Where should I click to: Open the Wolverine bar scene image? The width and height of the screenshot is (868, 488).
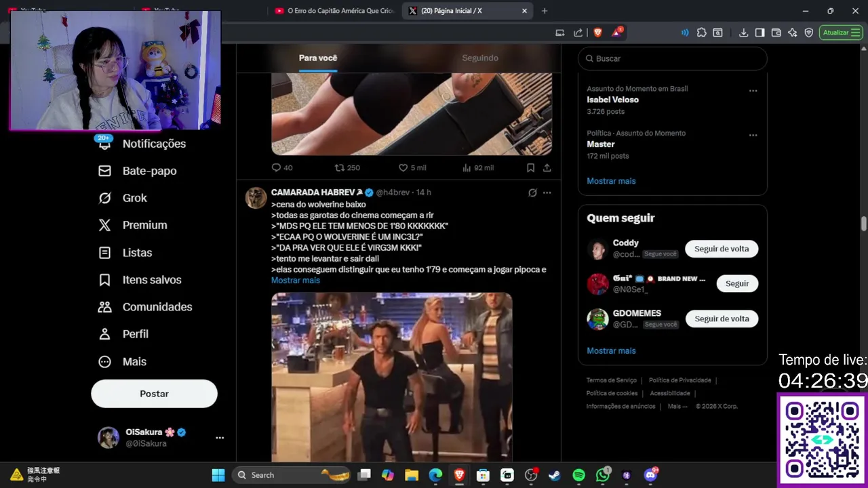[392, 377]
